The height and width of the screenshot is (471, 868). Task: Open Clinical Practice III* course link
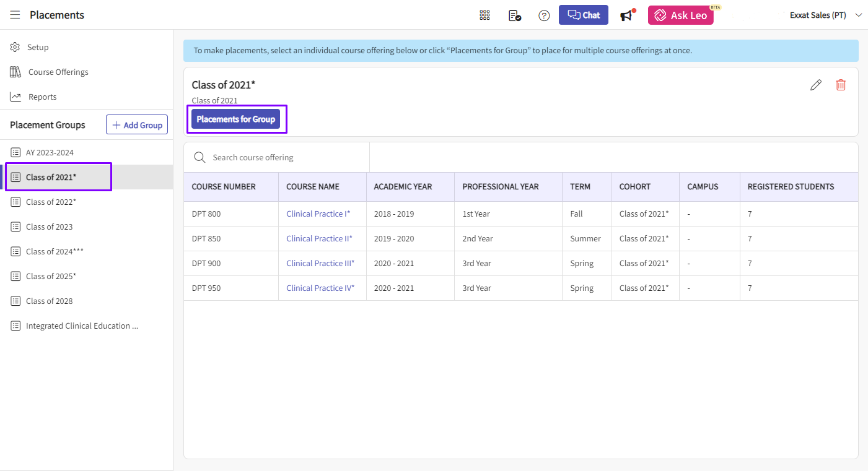(320, 263)
